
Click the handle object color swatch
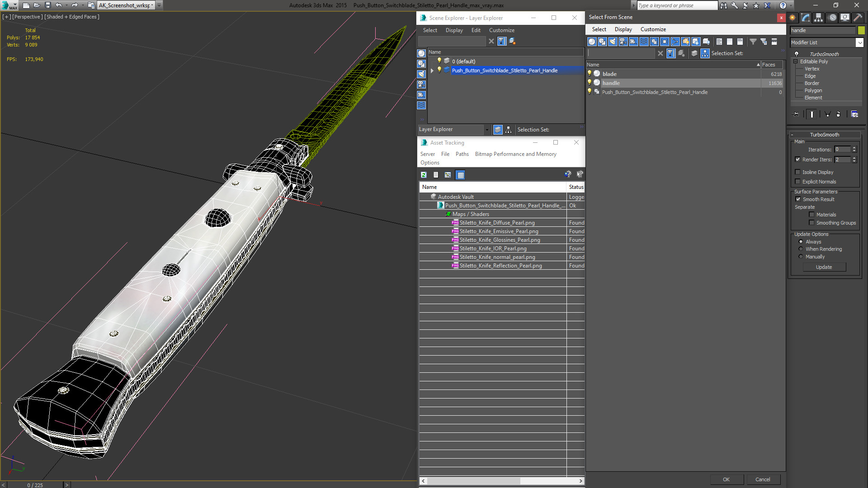pyautogui.click(x=861, y=30)
